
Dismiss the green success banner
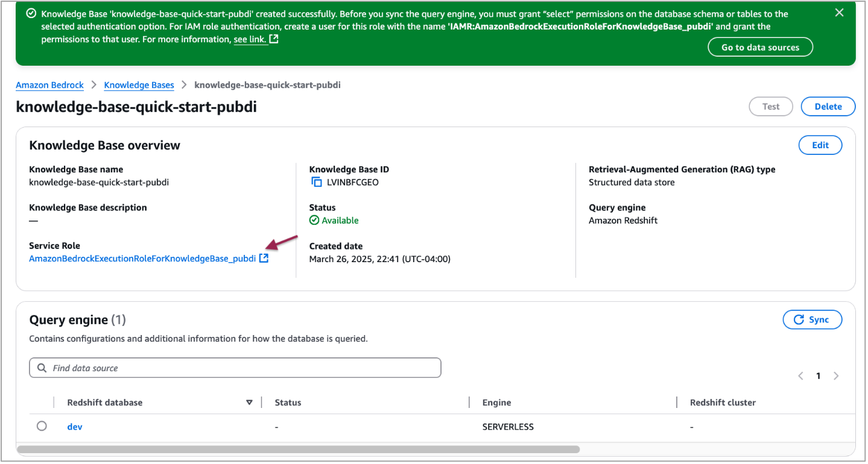point(839,13)
